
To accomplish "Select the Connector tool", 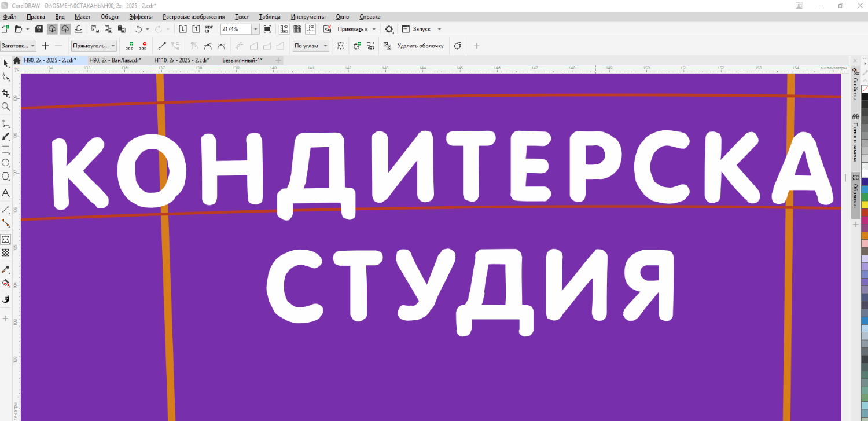I will pyautogui.click(x=6, y=223).
